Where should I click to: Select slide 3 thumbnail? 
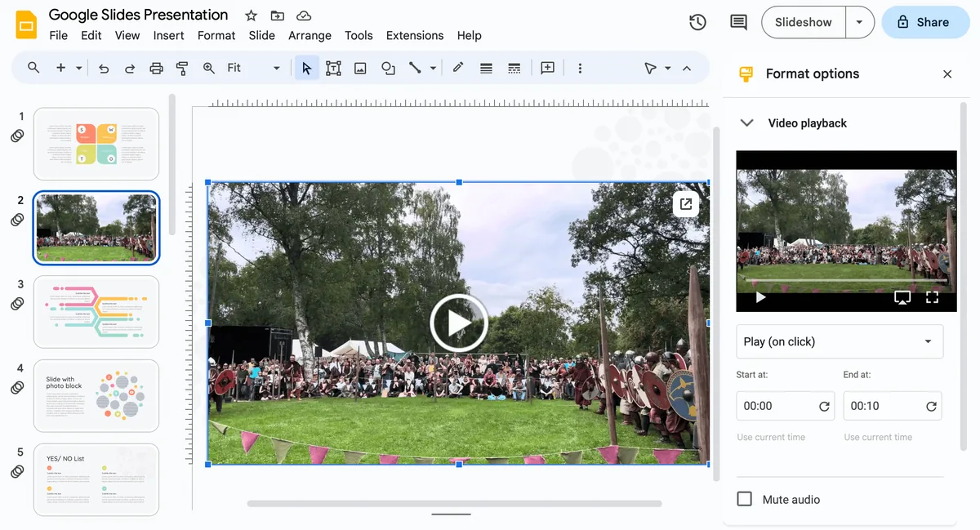coord(96,312)
